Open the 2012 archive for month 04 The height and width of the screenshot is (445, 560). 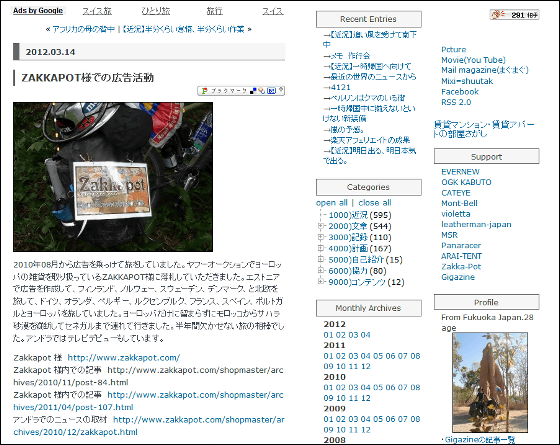tap(365, 335)
